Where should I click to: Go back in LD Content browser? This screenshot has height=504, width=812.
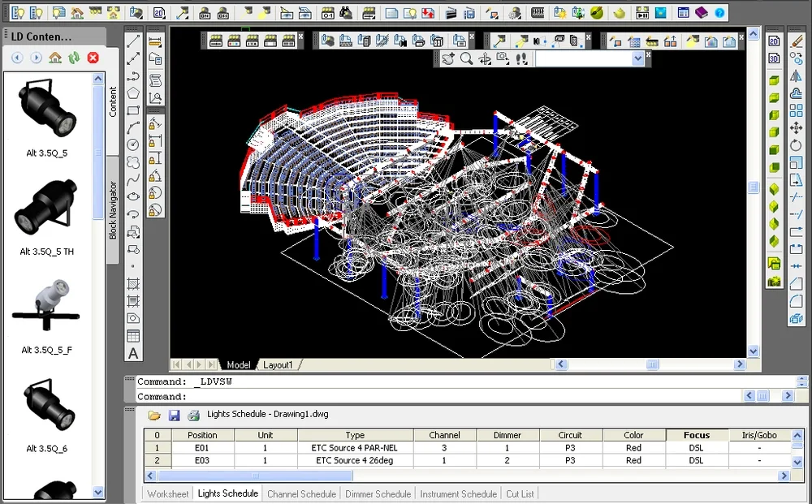click(x=17, y=58)
